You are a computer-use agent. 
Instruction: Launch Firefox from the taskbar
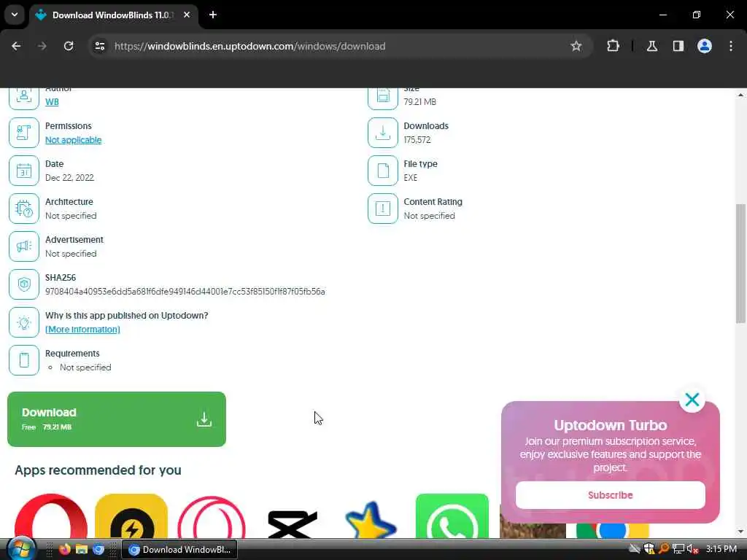[x=65, y=549]
